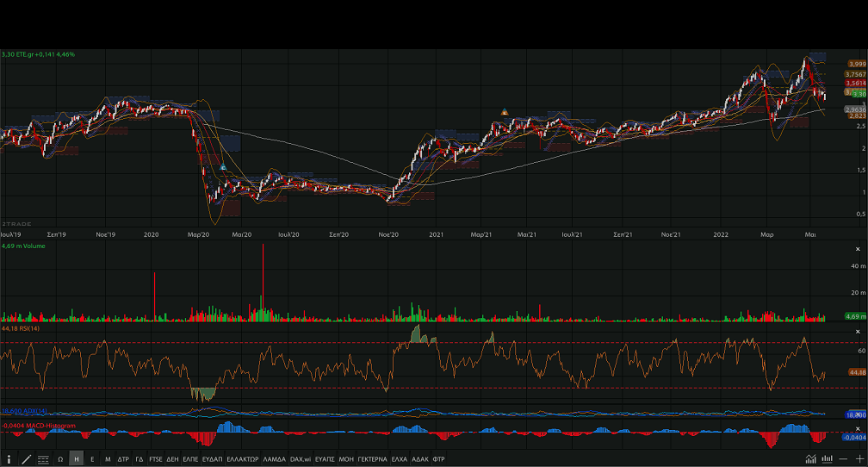The height and width of the screenshot is (467, 868).
Task: Load the ΓΕΚΤΕΡΝΑ stock chart
Action: 372,459
